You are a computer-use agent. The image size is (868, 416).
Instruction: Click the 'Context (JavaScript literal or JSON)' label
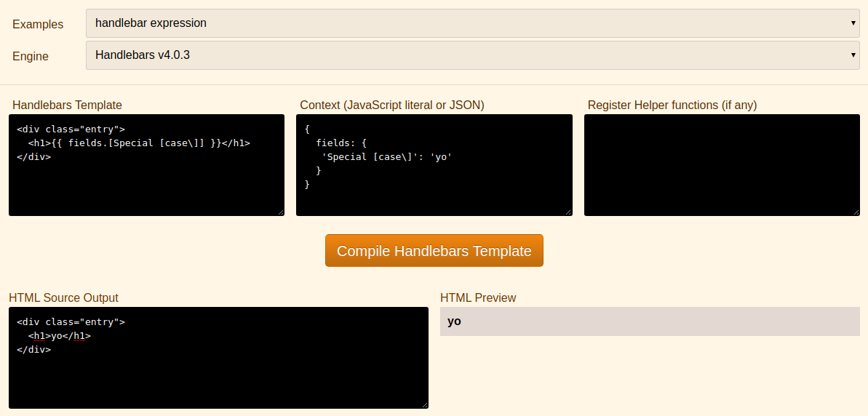coord(392,105)
